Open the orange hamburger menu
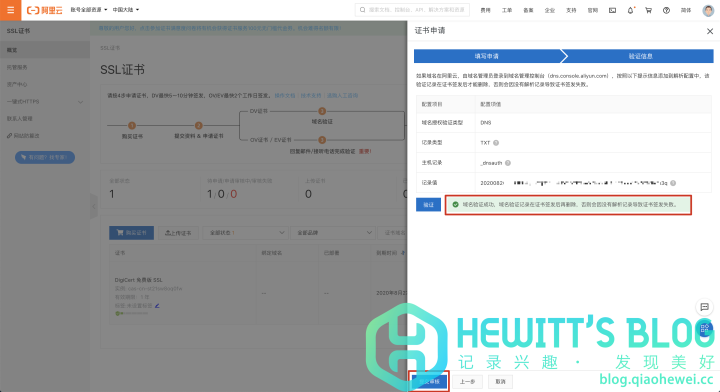Screen dimensions: 720x392 point(10,10)
